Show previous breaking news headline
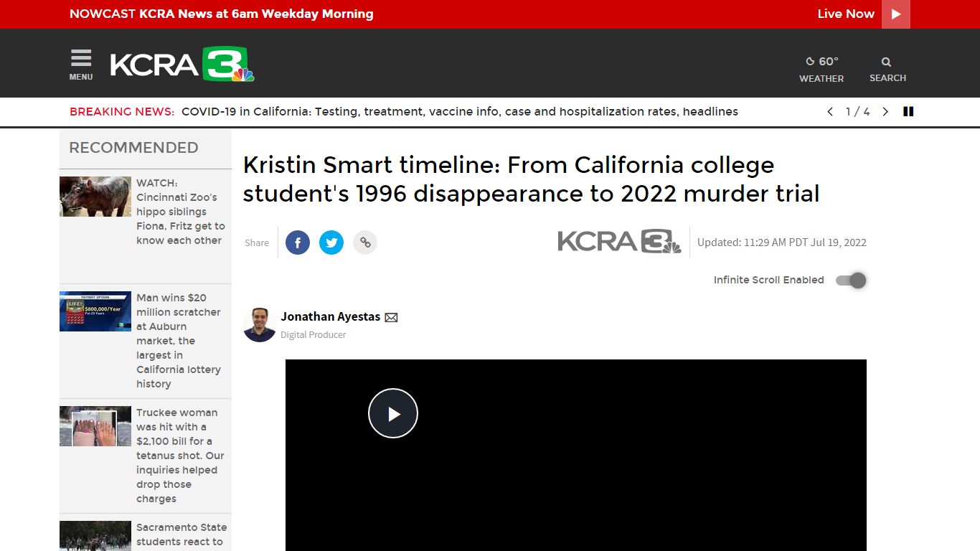This screenshot has height=551, width=980. pyautogui.click(x=830, y=112)
